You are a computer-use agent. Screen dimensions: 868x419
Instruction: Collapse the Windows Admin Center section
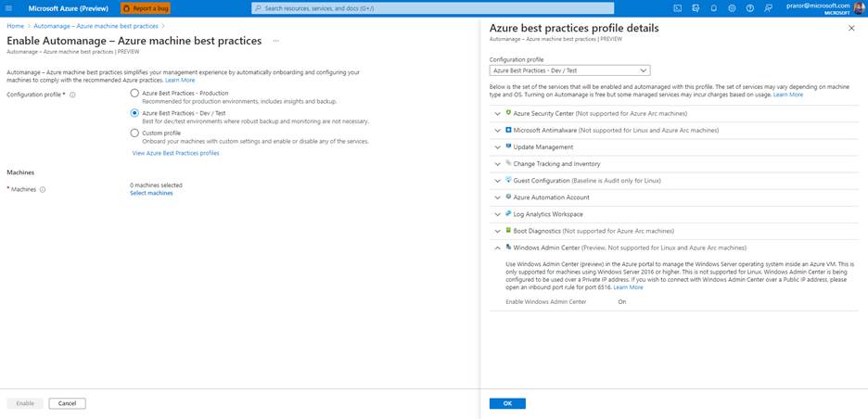pos(497,248)
